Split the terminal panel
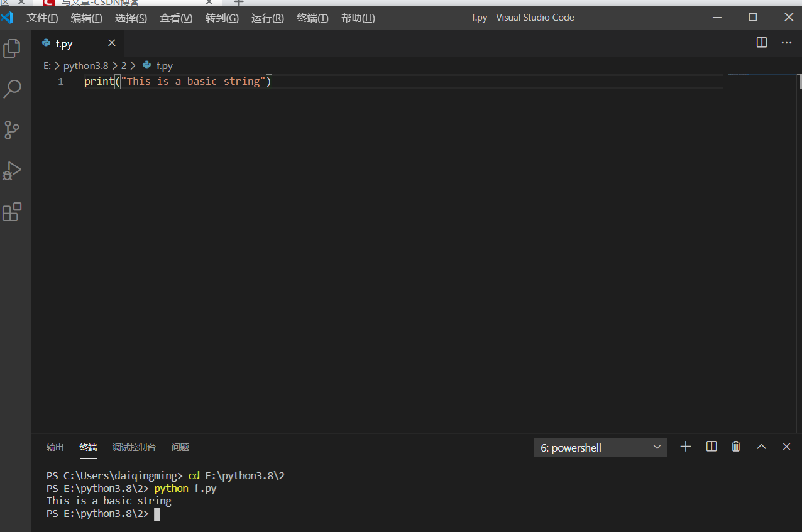Image resolution: width=802 pixels, height=532 pixels. pyautogui.click(x=711, y=447)
